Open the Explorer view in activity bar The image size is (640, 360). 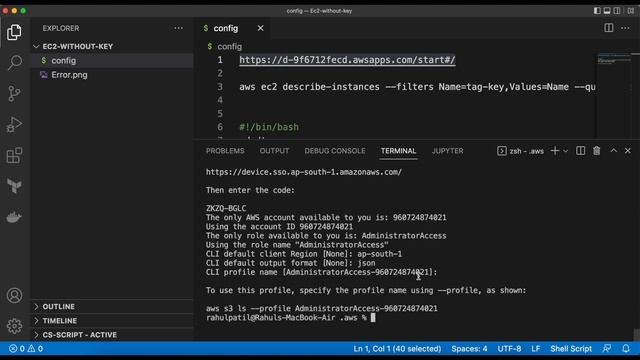pyautogui.click(x=14, y=32)
